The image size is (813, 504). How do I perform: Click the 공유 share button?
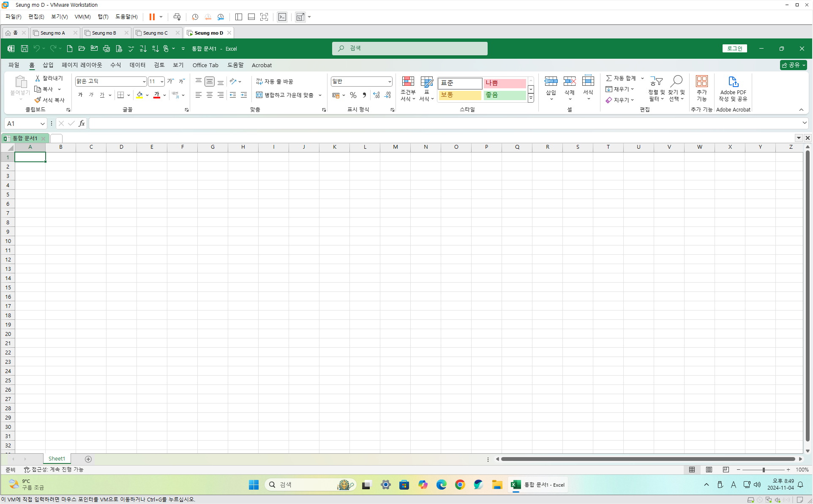(x=790, y=65)
